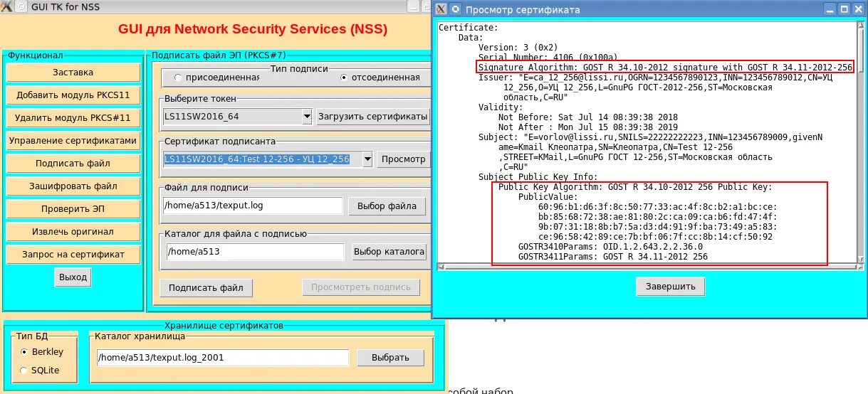Viewport: 868px width, 394px height.
Task: Open Зашифровать файл function
Action: pyautogui.click(x=73, y=186)
